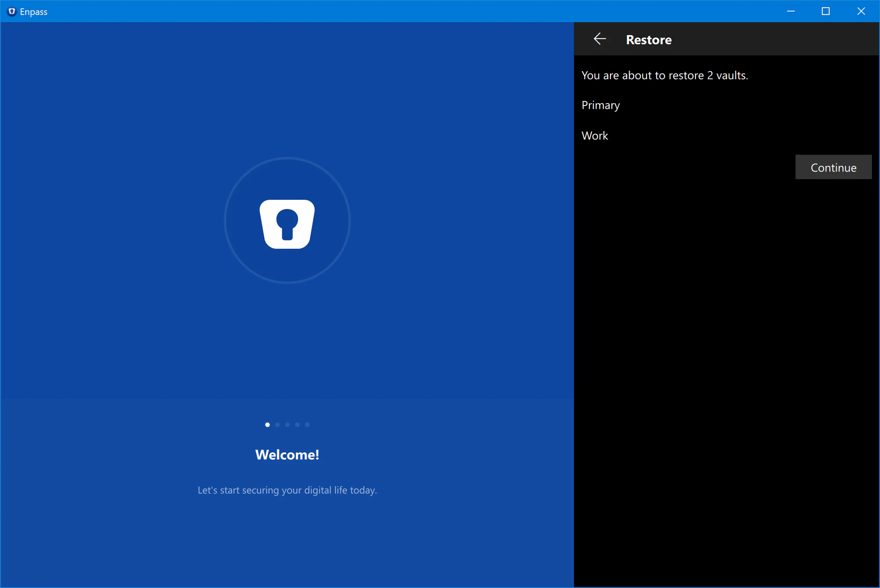This screenshot has height=588, width=880.
Task: Click the Welcome! heading text
Action: 287,455
